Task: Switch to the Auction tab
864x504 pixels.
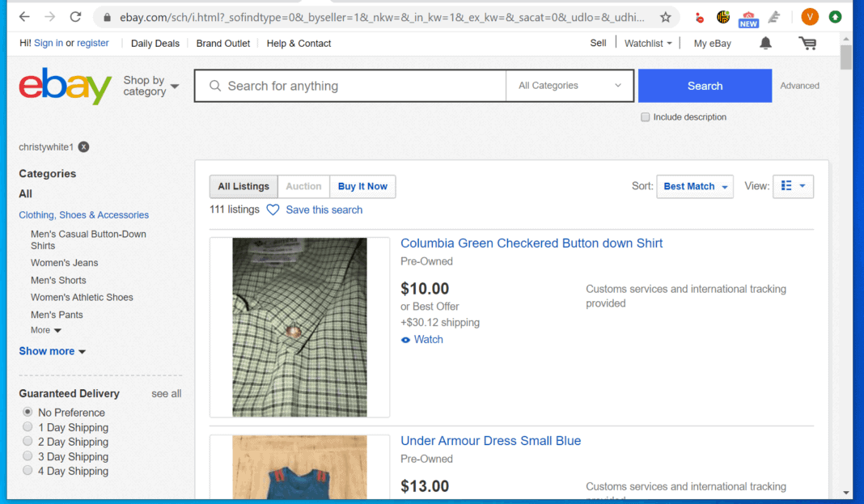Action: pyautogui.click(x=303, y=186)
